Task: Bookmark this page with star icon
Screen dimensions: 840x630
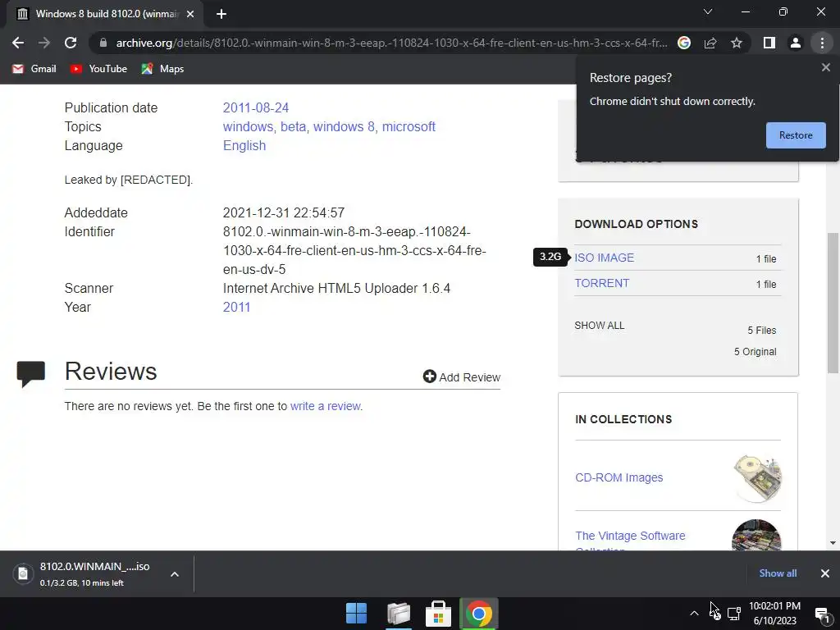Action: (737, 43)
